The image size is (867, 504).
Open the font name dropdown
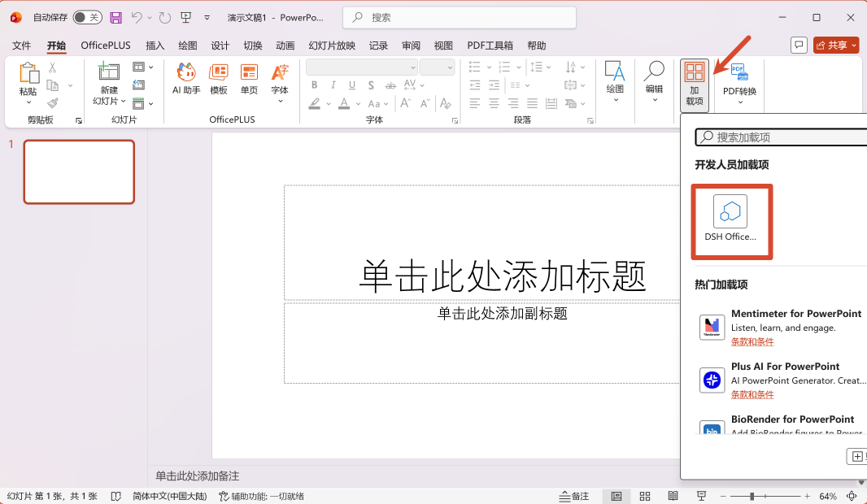tap(413, 67)
